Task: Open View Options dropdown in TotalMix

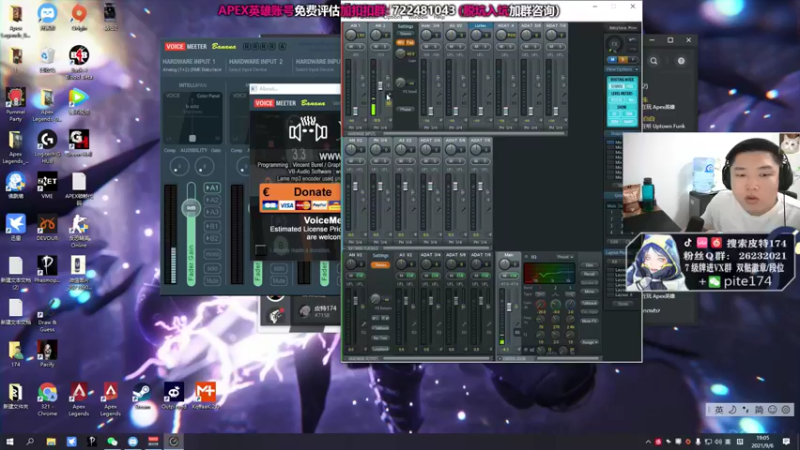Action: pos(622,69)
